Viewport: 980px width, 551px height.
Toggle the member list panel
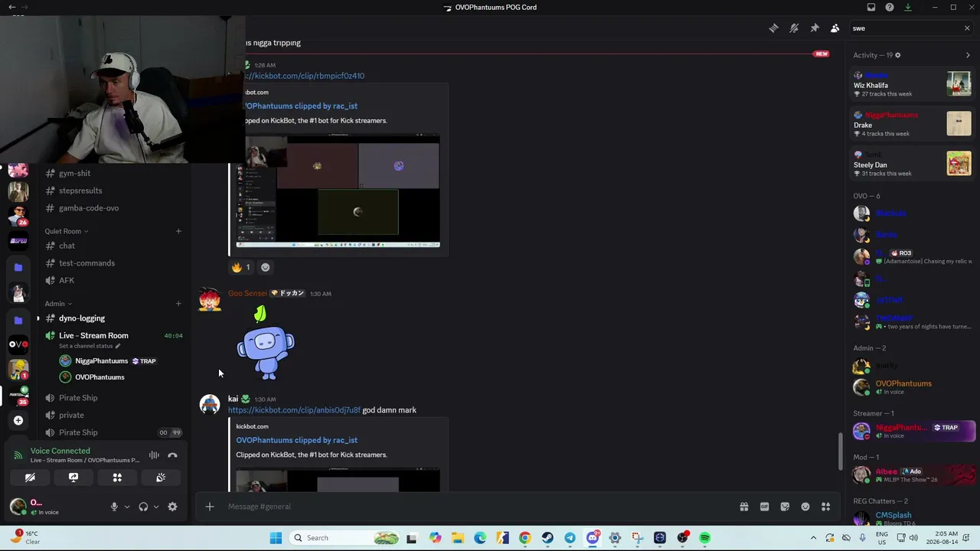point(835,28)
